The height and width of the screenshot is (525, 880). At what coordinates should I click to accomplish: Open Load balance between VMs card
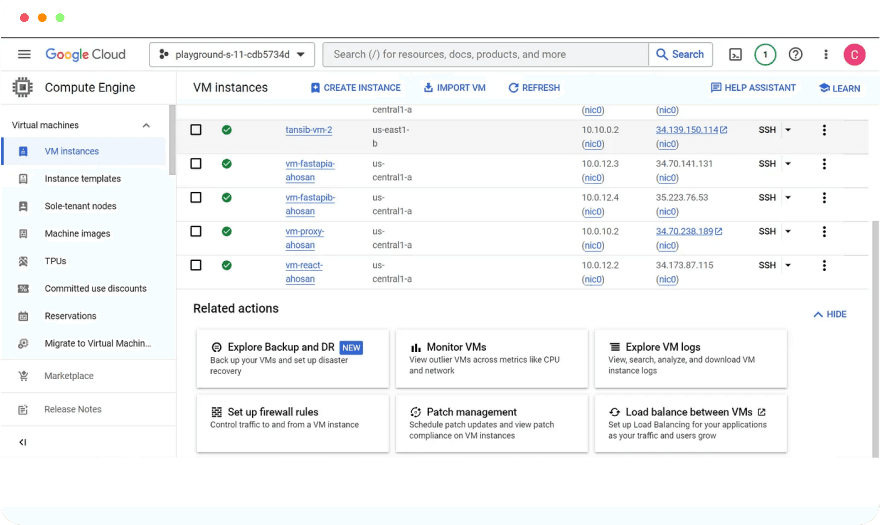pos(691,423)
